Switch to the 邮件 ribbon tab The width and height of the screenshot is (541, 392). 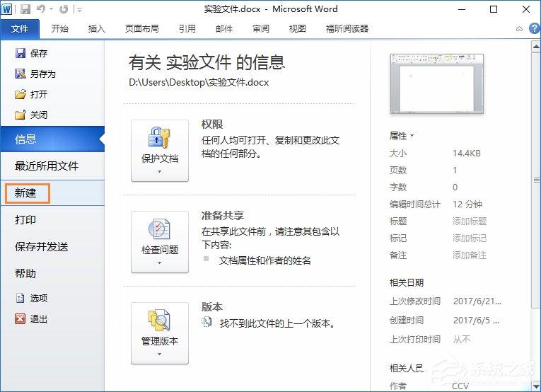[x=224, y=28]
